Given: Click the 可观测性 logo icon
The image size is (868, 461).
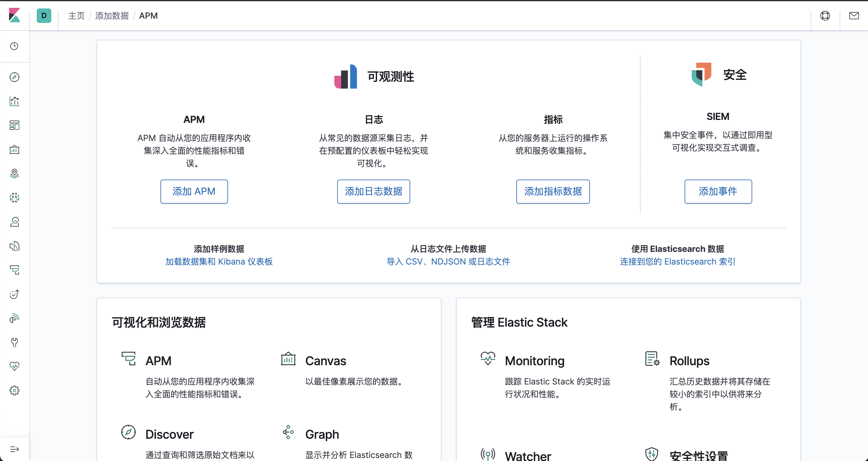Looking at the screenshot, I should pos(345,77).
